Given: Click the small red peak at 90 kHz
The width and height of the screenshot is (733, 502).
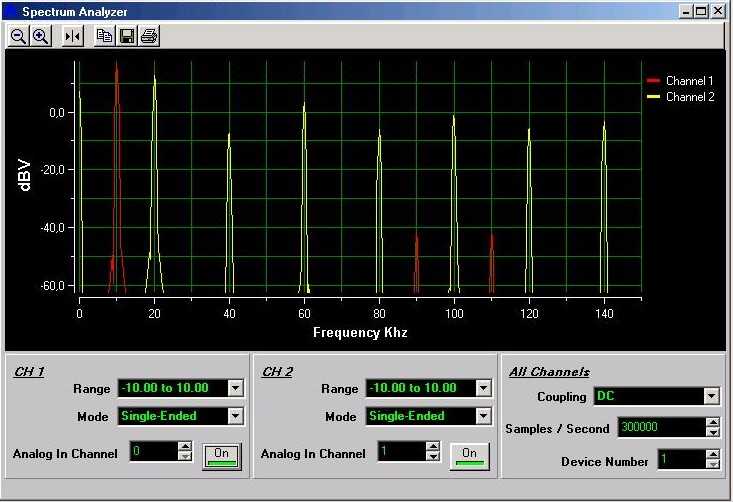Looking at the screenshot, I should point(417,262).
